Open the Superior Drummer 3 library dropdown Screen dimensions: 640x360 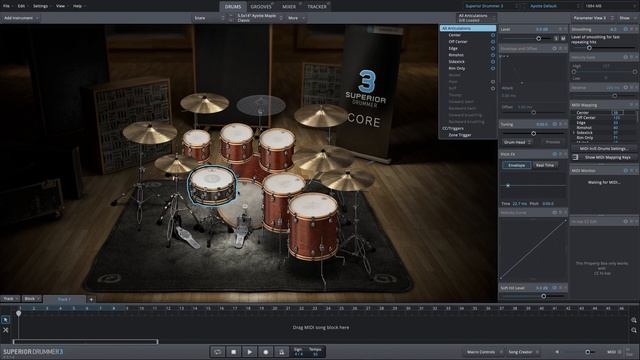pos(491,6)
